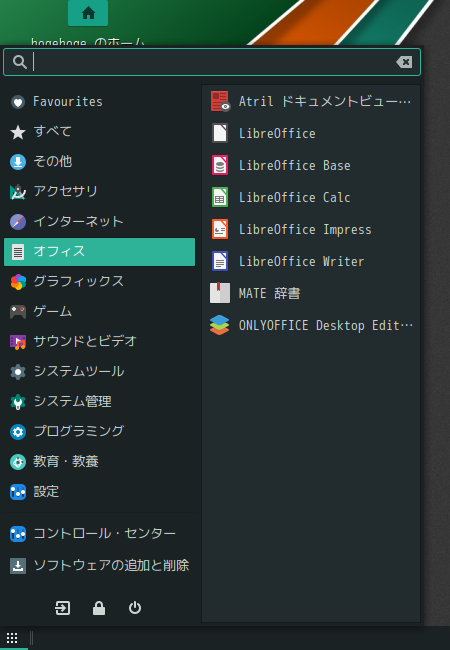The width and height of the screenshot is (450, 650).
Task: Click the LibreOffice Writer icon
Action: 220,262
